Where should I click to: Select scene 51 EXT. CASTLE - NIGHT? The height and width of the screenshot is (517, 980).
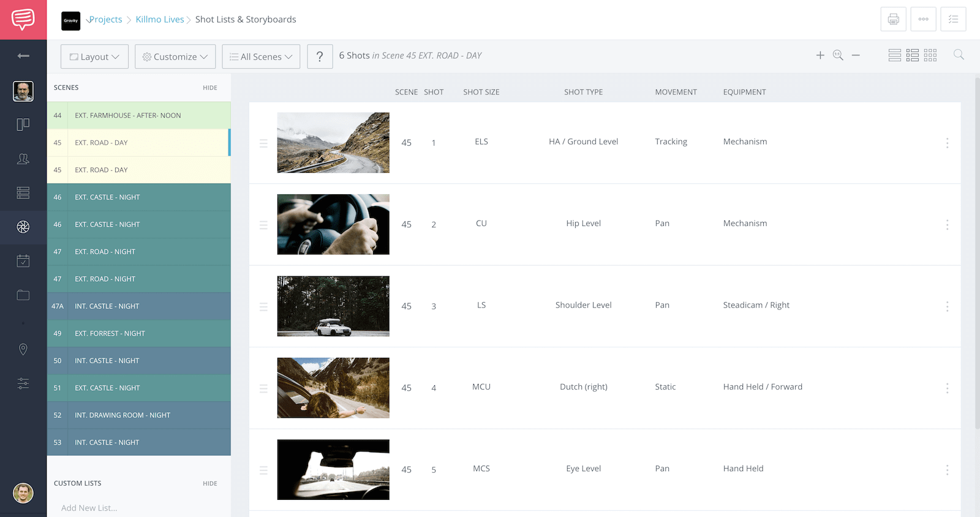(x=139, y=388)
